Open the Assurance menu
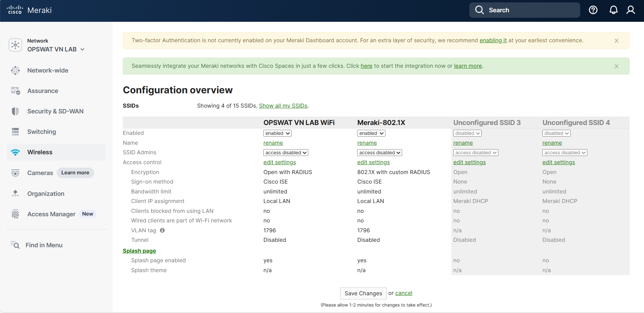Viewport: 644px width, 313px height. [43, 91]
